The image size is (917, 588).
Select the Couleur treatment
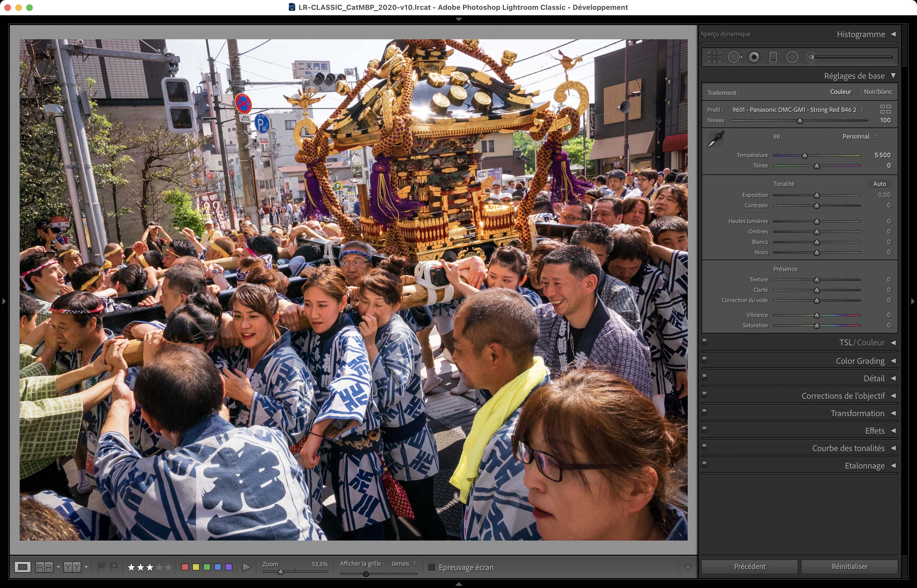840,92
